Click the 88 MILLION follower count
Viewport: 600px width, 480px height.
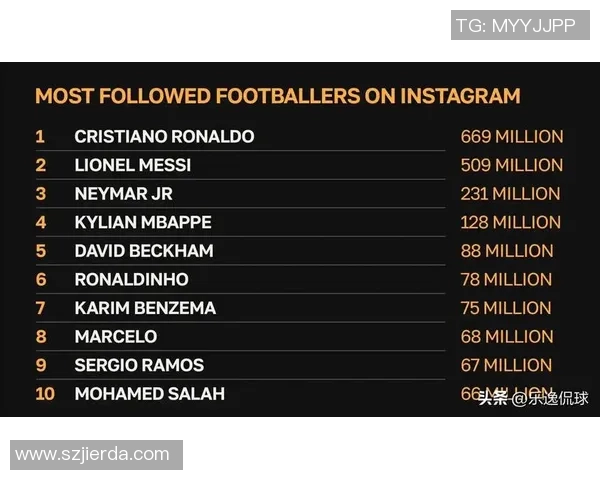tap(506, 251)
